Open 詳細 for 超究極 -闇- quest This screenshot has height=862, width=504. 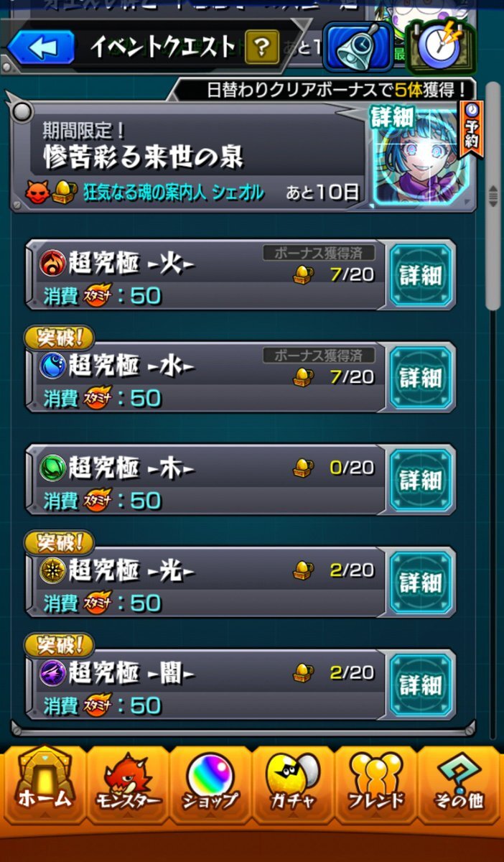[x=420, y=685]
